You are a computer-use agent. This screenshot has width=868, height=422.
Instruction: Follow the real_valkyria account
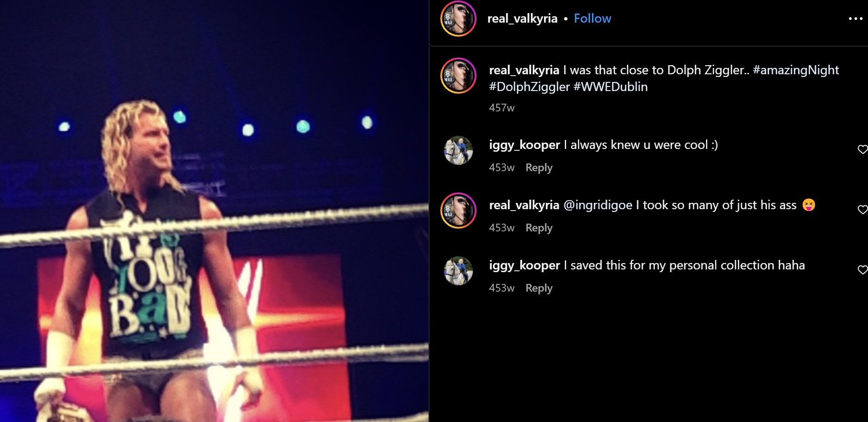click(592, 19)
